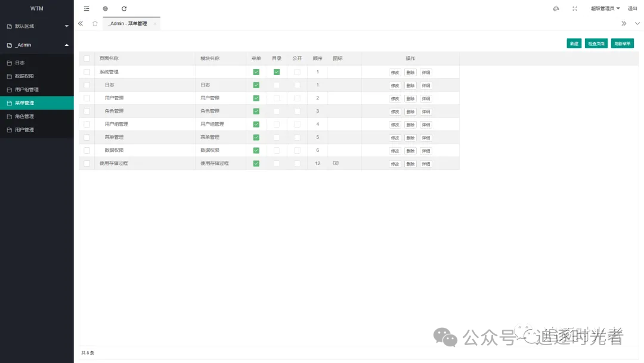Open the 数据权限 sidebar menu item
Viewport: 644px width, 363px height.
pyautogui.click(x=37, y=76)
